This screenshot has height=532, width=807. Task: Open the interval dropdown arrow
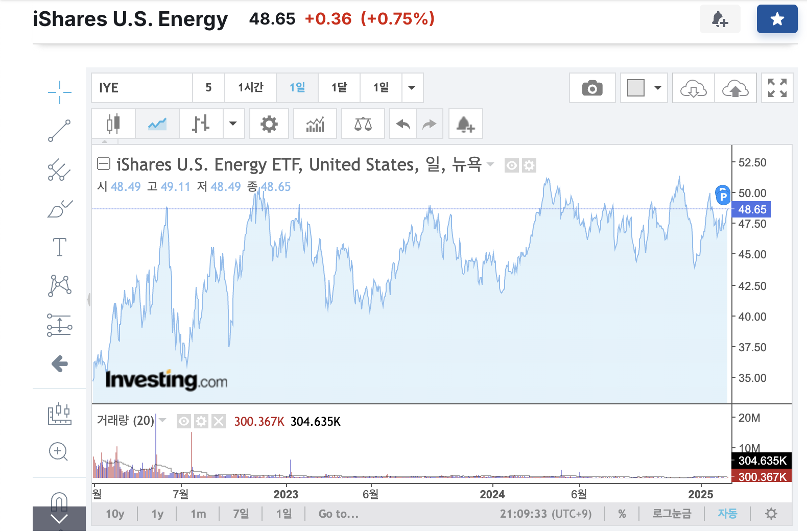[x=412, y=88]
